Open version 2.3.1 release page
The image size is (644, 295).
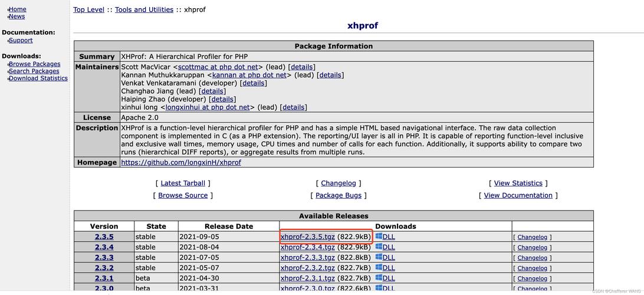[x=104, y=278]
